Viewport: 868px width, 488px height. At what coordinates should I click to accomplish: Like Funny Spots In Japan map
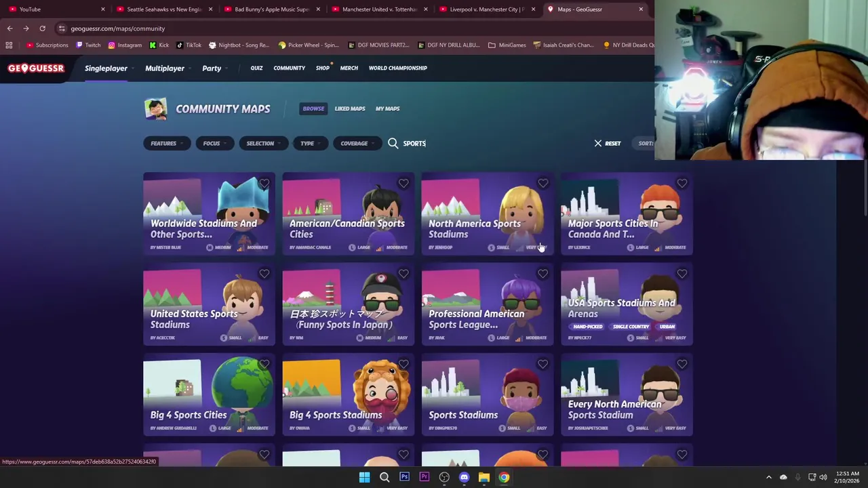[403, 274]
